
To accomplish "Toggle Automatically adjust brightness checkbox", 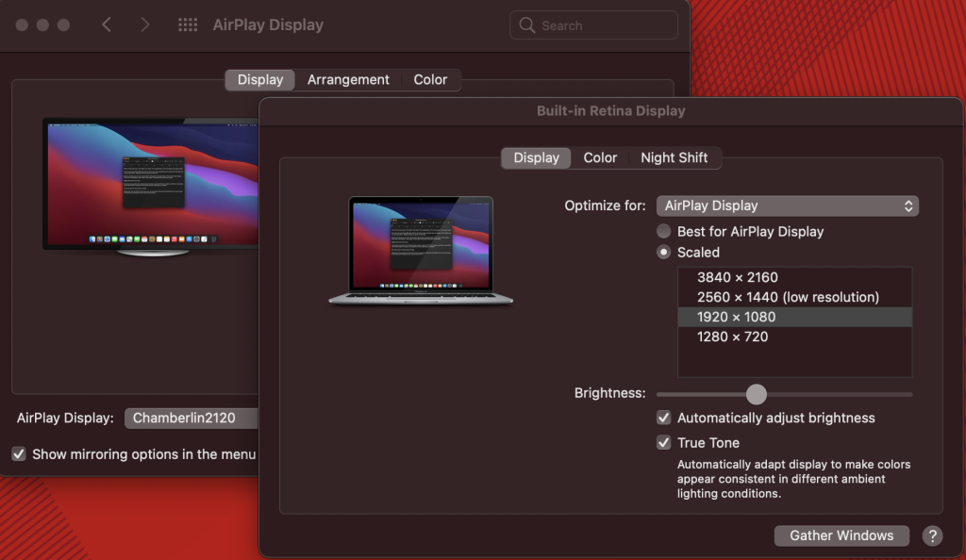I will [x=663, y=418].
